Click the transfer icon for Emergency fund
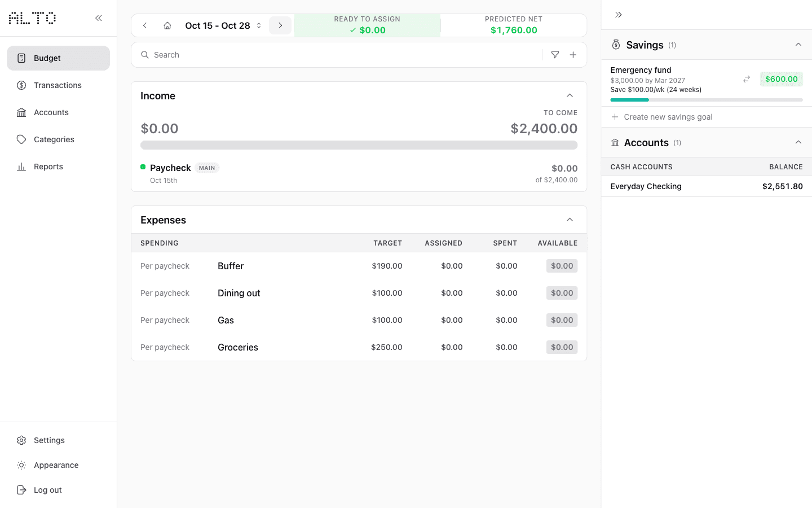 747,79
